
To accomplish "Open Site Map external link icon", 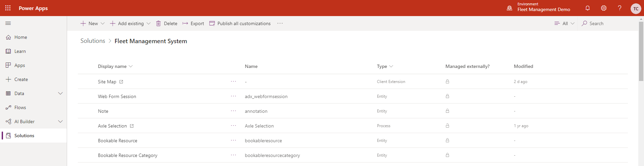I will [x=121, y=82].
